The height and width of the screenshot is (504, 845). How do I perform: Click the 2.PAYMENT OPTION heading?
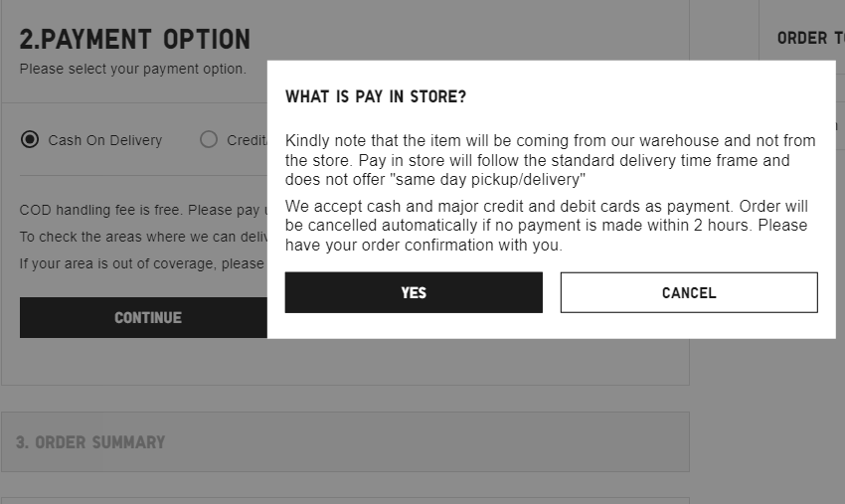(x=135, y=40)
